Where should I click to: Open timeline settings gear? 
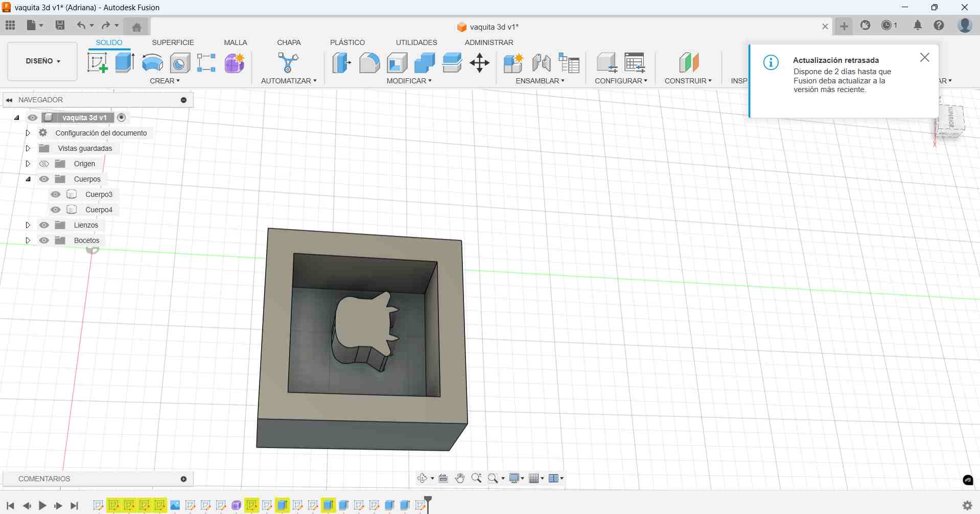(967, 505)
